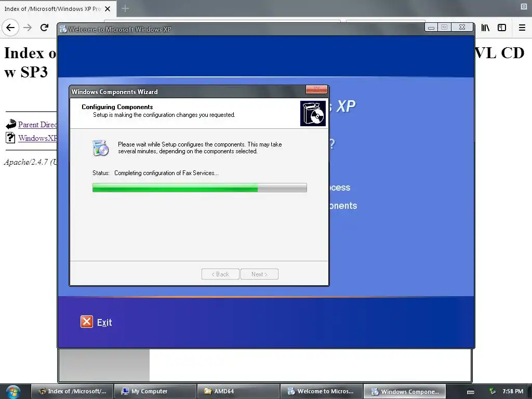Click the configuration progress bar
532x399 pixels.
tap(199, 188)
